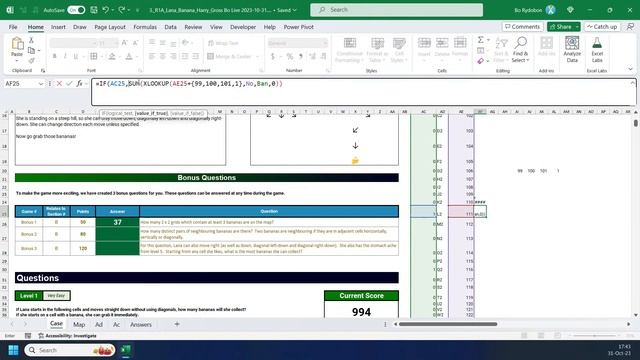Switch to the Map sheet tab

point(79,324)
